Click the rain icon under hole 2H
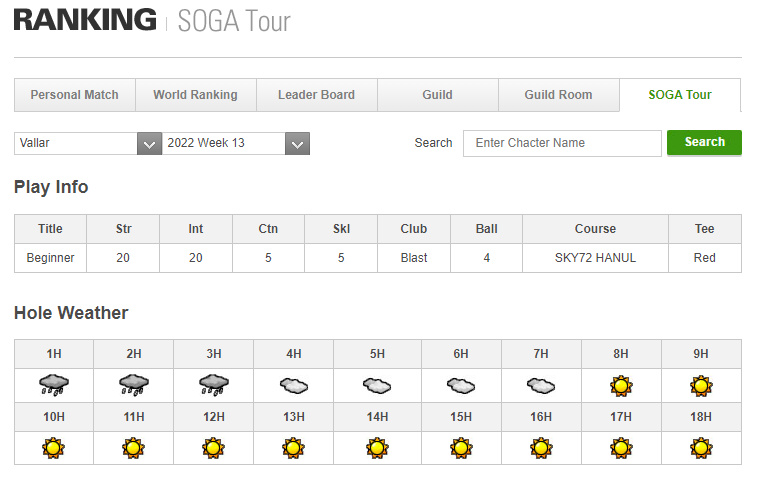Image resolution: width=758 pixels, height=479 pixels. [133, 385]
